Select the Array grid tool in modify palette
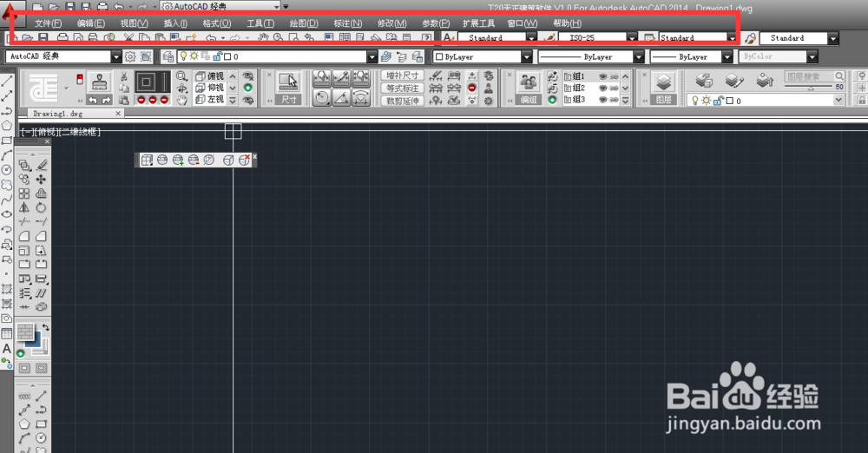 (23, 194)
